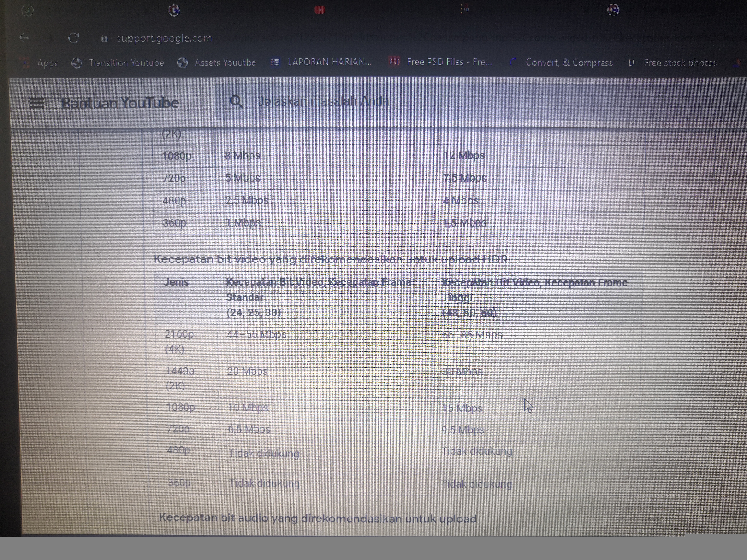Click the browser address bar
Screen dimensions: 747x560
pyautogui.click(x=270, y=38)
